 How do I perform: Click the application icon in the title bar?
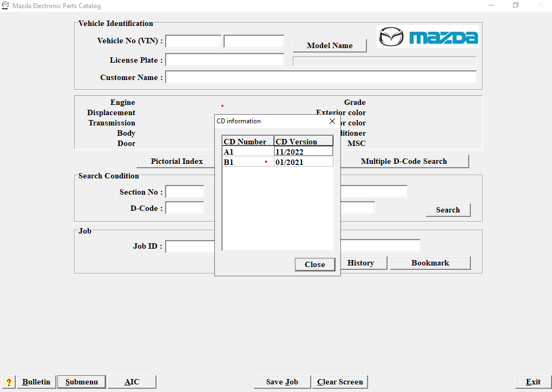tap(5, 5)
